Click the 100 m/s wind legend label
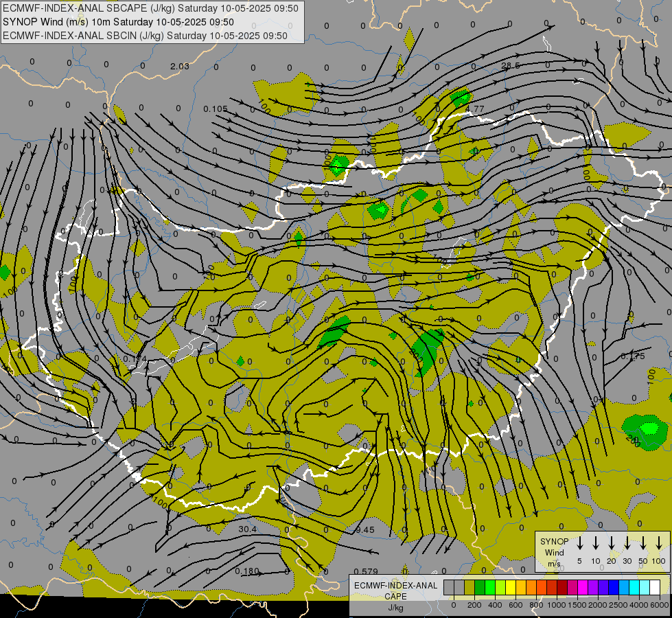 pos(659,561)
